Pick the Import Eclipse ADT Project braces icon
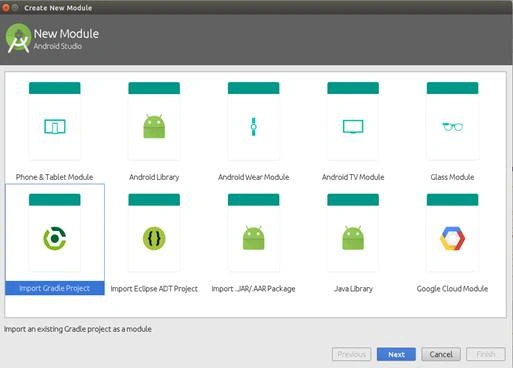This screenshot has width=513, height=368. tap(154, 238)
